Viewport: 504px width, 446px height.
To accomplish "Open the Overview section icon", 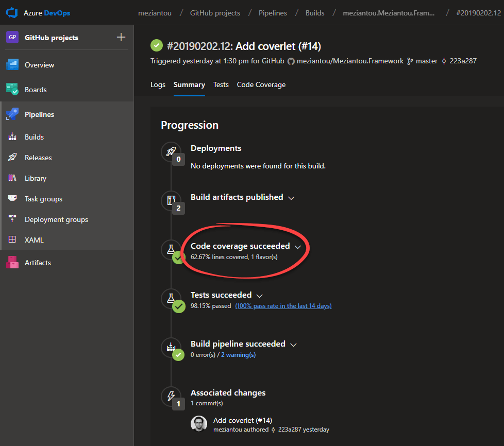I will [12, 65].
